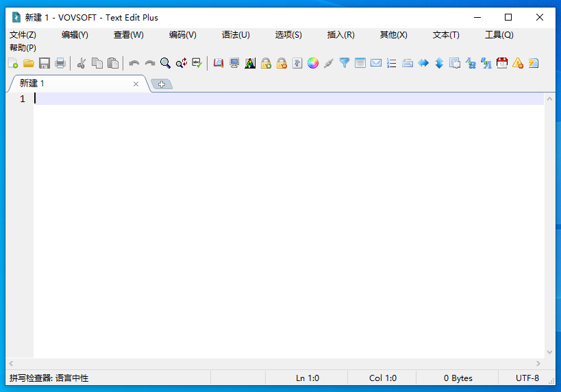Click the scissors cut icon
This screenshot has width=561, height=392.
(82, 63)
